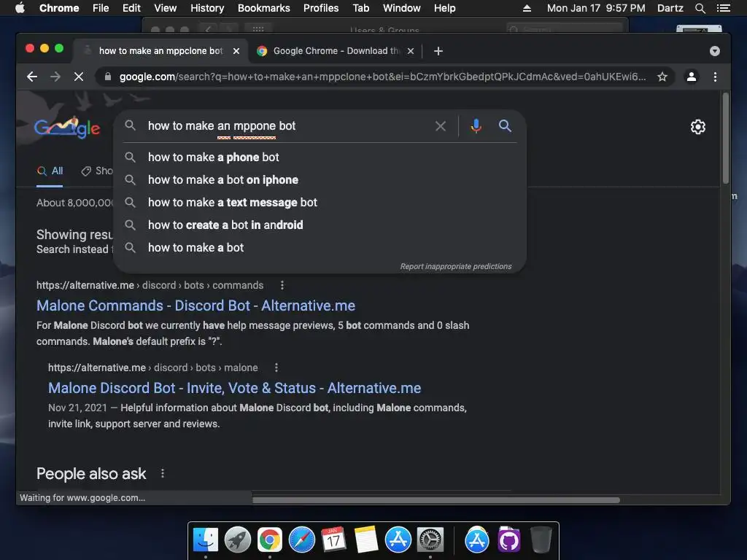The image size is (747, 560).
Task: Select suggestion how to make a bot on iphone
Action: [x=320, y=179]
